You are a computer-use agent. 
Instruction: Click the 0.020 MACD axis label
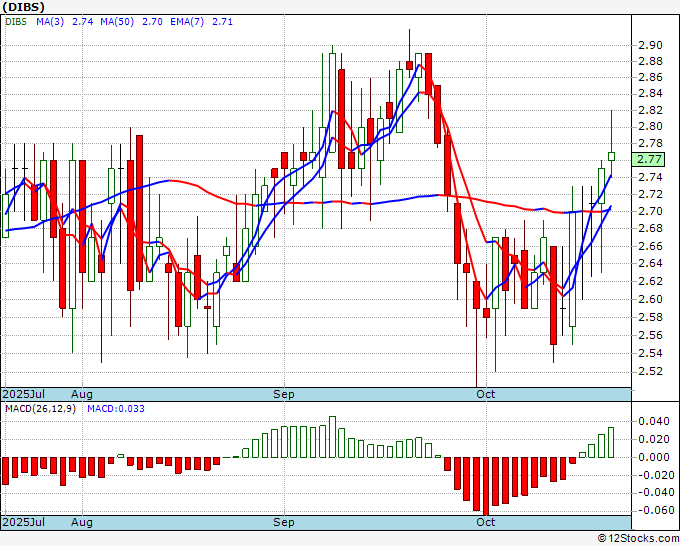(654, 439)
